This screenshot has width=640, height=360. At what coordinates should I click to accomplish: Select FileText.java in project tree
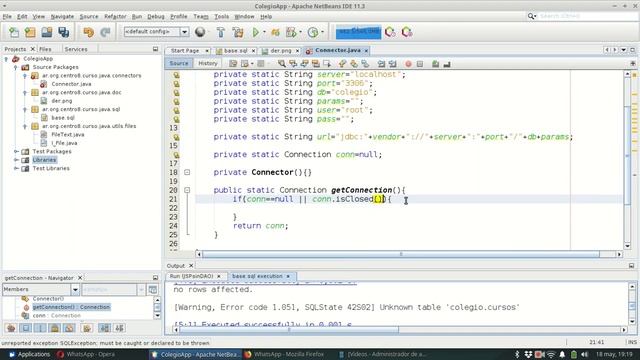pyautogui.click(x=68, y=135)
